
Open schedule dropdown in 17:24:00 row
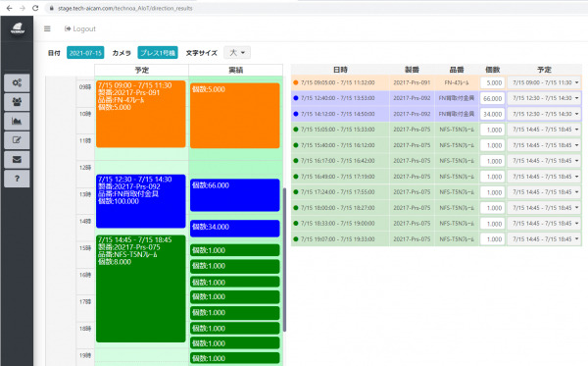point(544,192)
